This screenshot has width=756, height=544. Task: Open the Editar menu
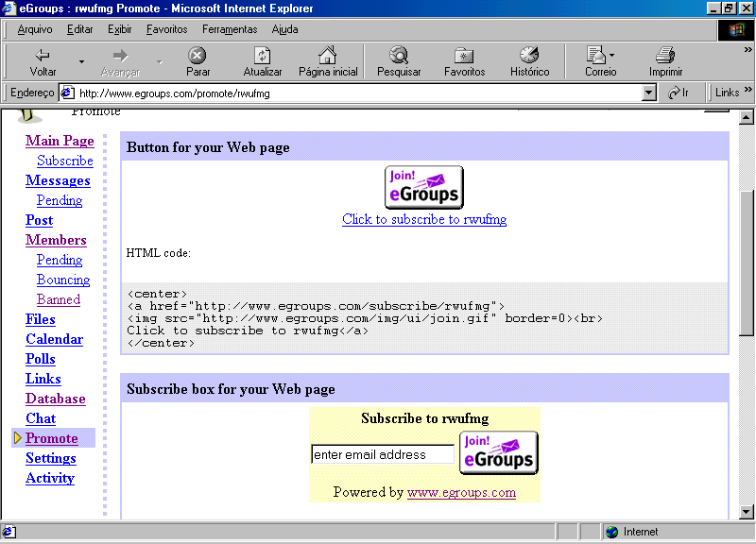click(79, 29)
